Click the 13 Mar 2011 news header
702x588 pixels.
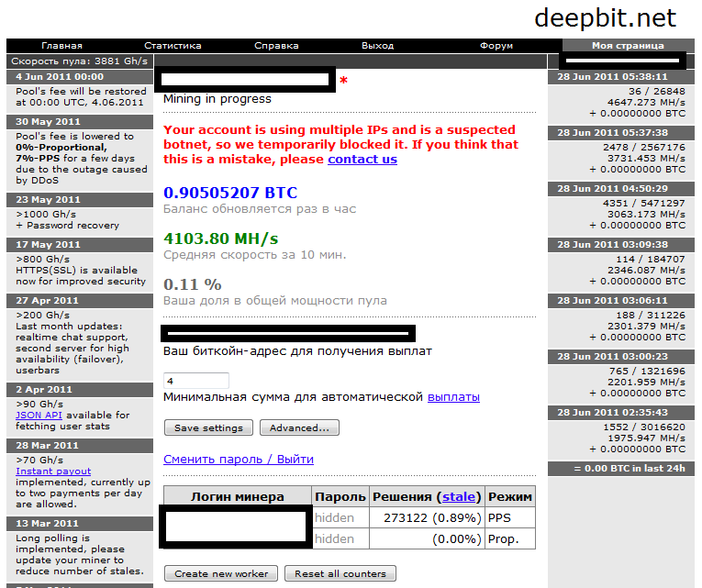[80, 523]
